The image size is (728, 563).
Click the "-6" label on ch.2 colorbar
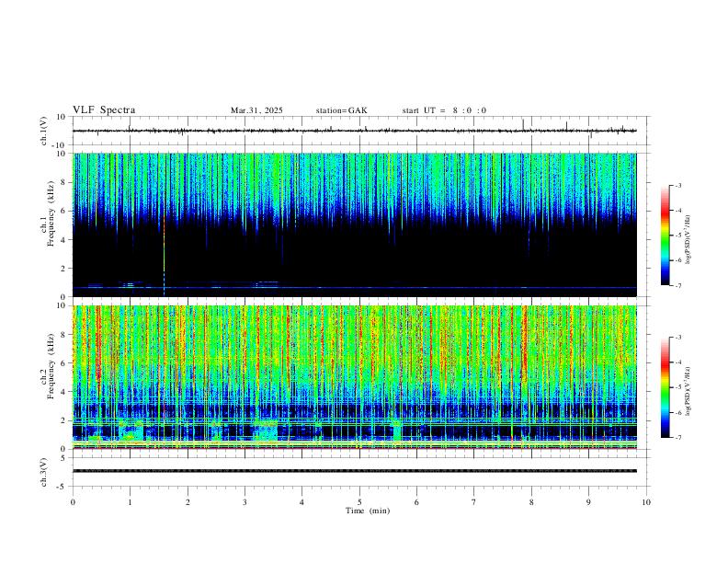pos(678,412)
